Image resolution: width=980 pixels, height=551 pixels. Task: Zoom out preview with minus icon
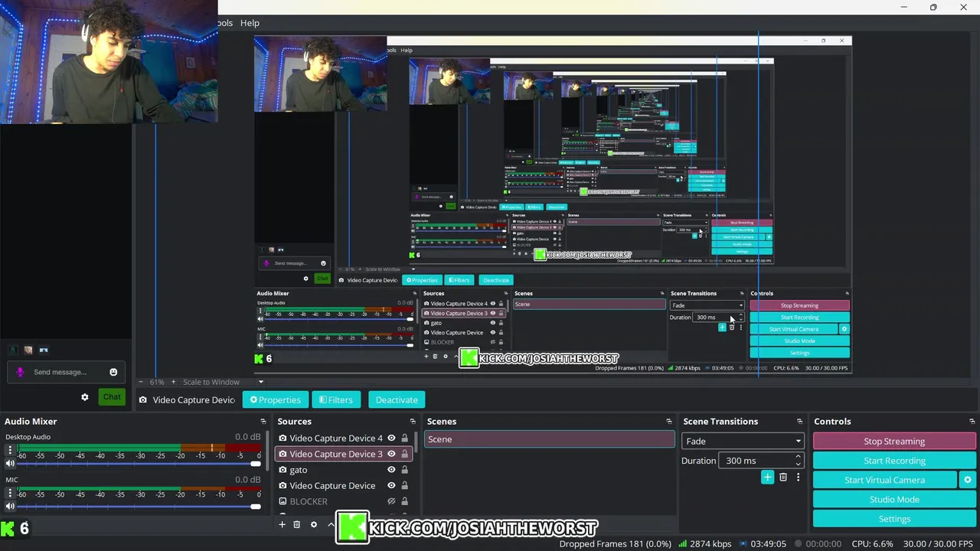pos(141,382)
